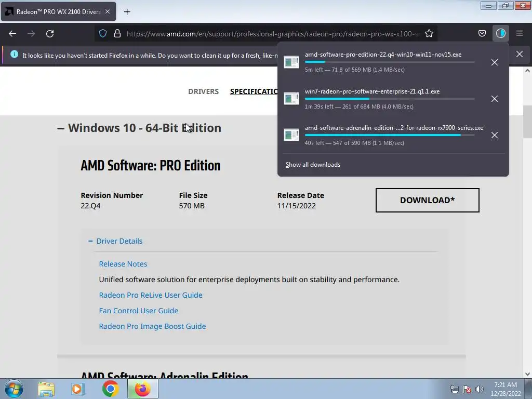The image size is (532, 399).
Task: Click the site security padlock icon
Action: [117, 33]
